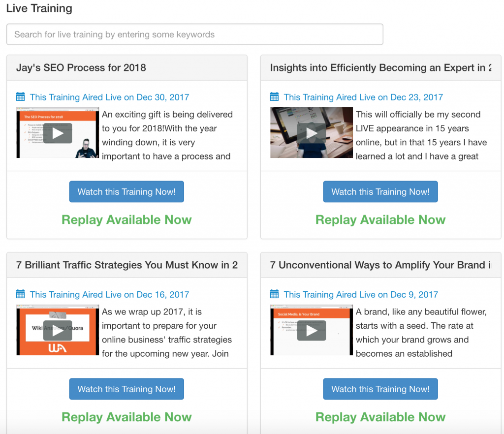Play the Becoming an Expert video thumbnail
Screen dimensions: 504x434
pyautogui.click(x=312, y=133)
